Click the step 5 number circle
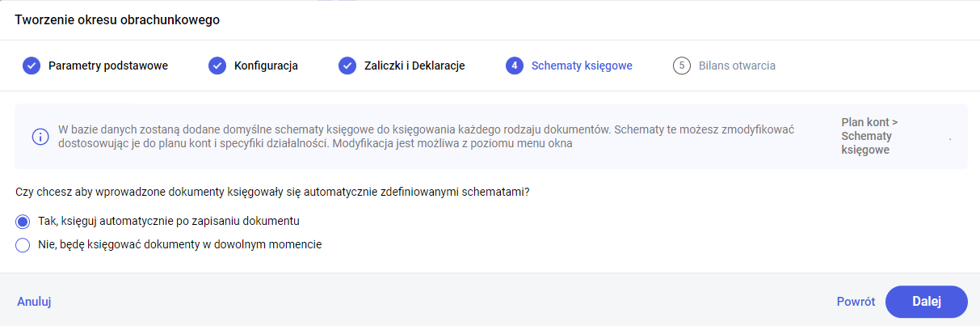The image size is (980, 326). point(682,66)
